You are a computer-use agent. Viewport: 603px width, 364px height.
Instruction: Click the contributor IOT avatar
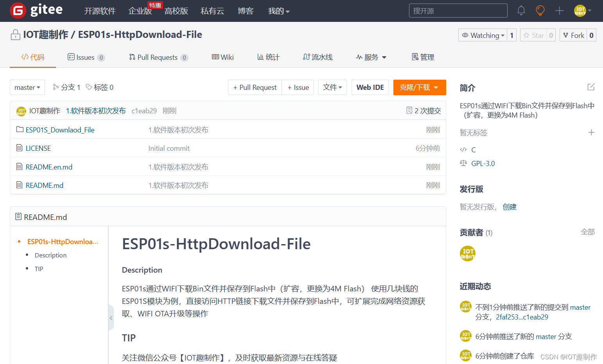pos(467,253)
